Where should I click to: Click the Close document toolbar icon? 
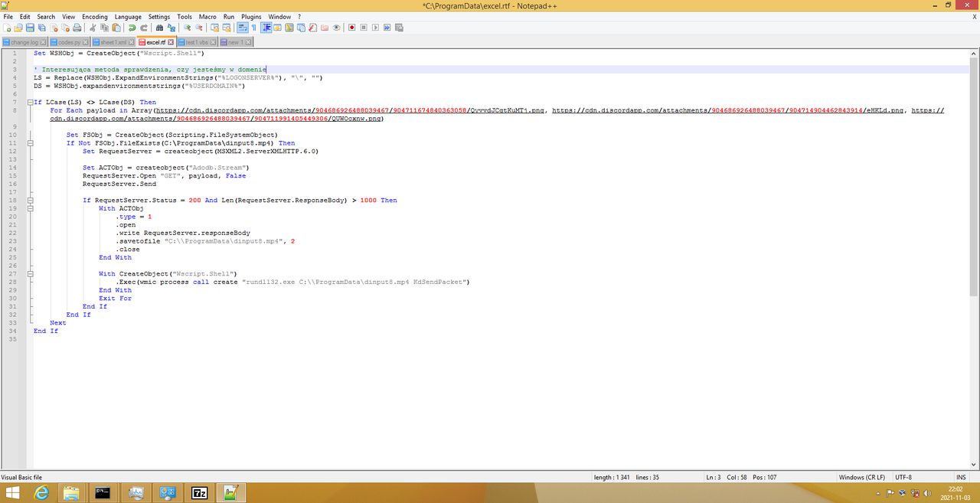54,28
